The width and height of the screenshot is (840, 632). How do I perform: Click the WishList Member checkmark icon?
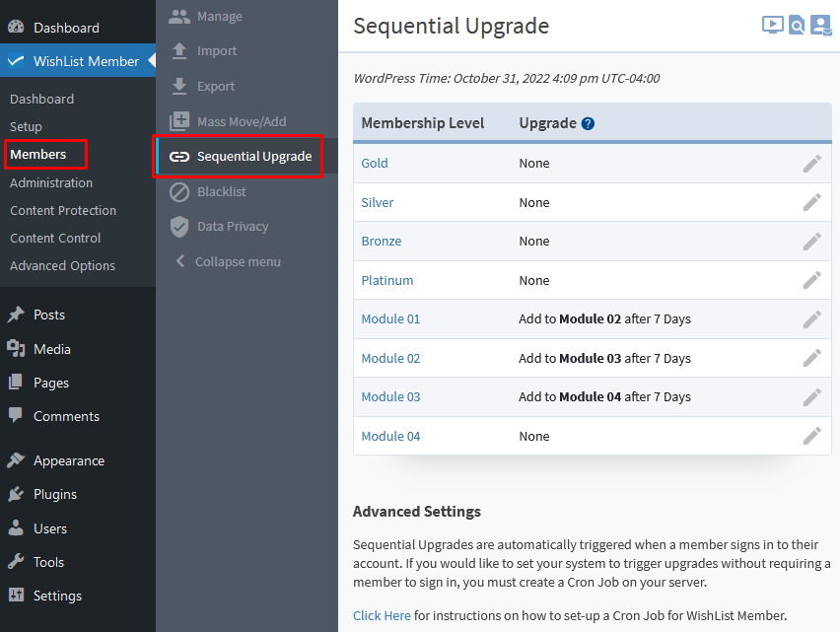tap(16, 61)
